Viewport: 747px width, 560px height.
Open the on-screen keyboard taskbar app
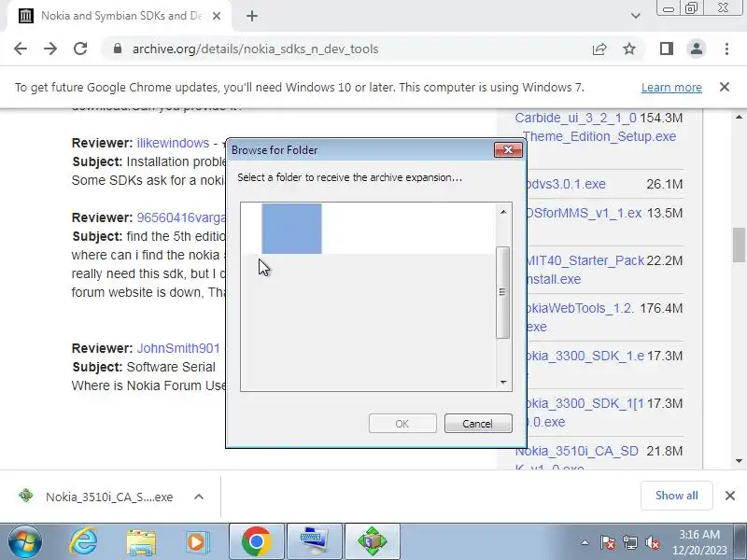pyautogui.click(x=315, y=541)
